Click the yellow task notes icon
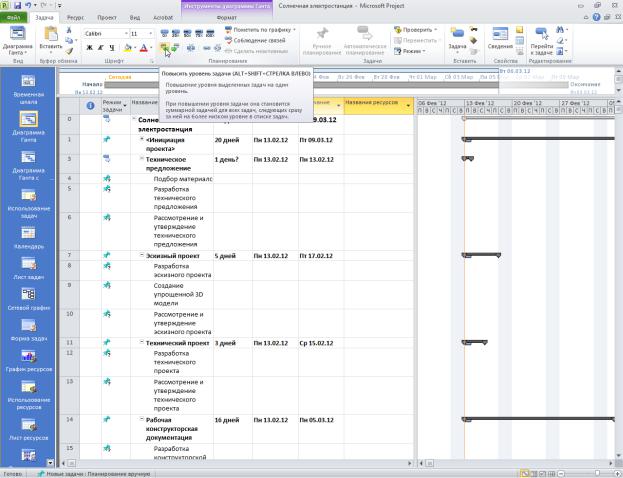The image size is (623, 478). [x=519, y=30]
